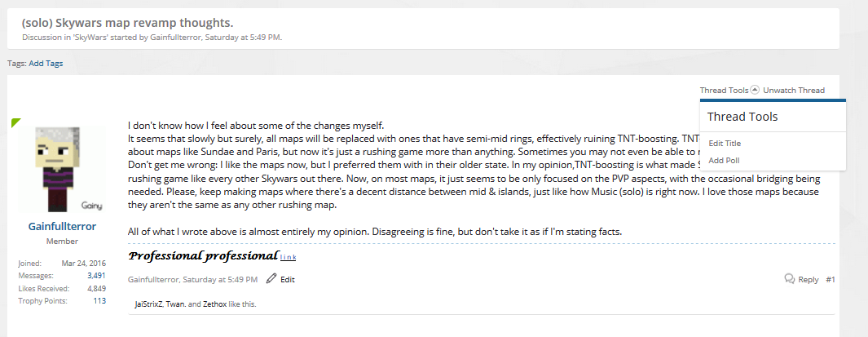The image size is (868, 337).
Task: Collapse Thread Tools with the arrow icon
Action: click(754, 90)
